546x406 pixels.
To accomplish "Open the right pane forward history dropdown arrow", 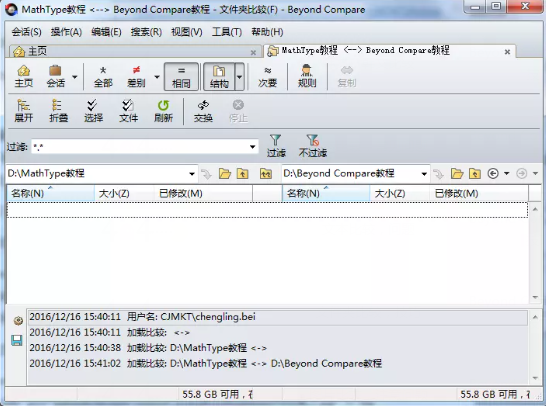I will tap(536, 173).
